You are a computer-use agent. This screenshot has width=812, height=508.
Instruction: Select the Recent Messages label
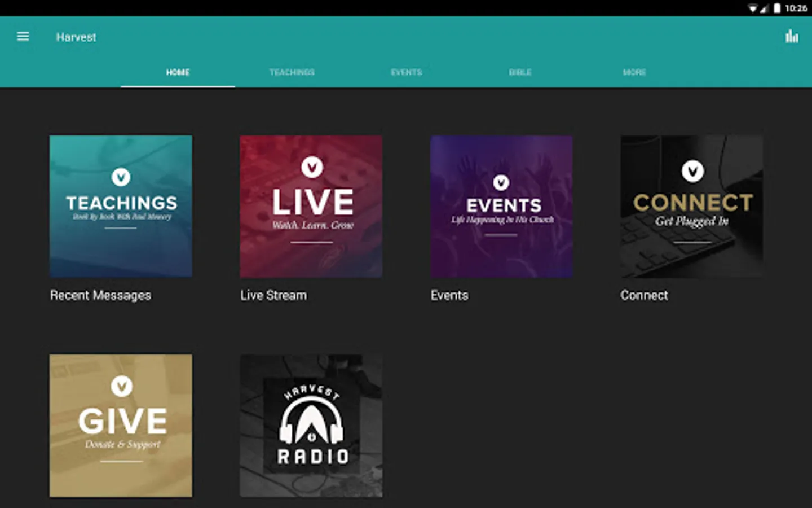tap(100, 295)
